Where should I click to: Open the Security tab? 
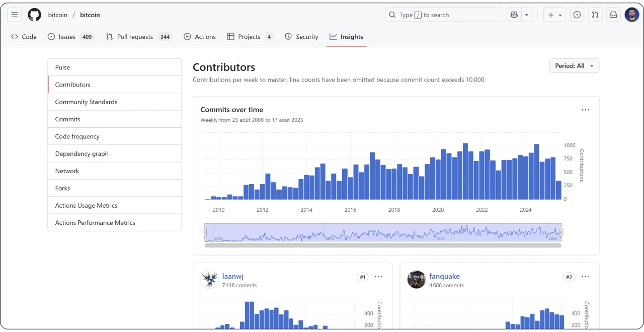tap(301, 37)
